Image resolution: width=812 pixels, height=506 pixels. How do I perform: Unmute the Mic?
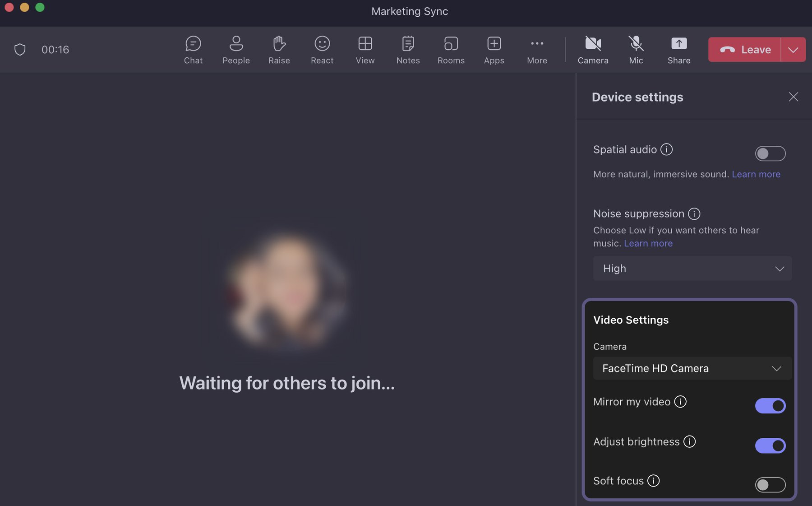pos(636,49)
